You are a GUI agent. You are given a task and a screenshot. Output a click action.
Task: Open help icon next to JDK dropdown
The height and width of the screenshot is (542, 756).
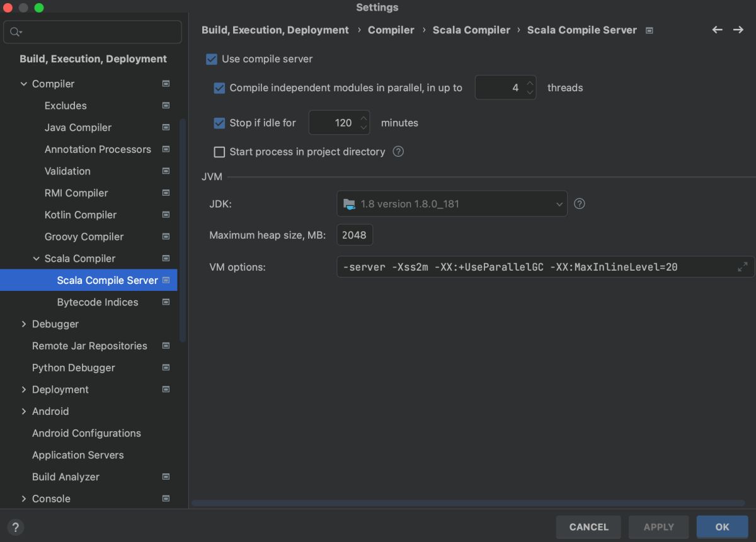tap(580, 204)
